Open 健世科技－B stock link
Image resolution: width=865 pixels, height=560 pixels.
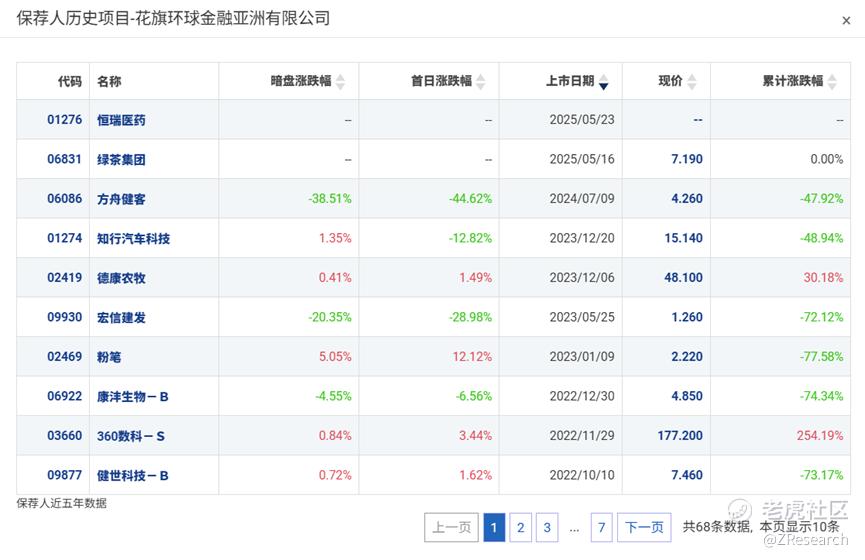[133, 476]
